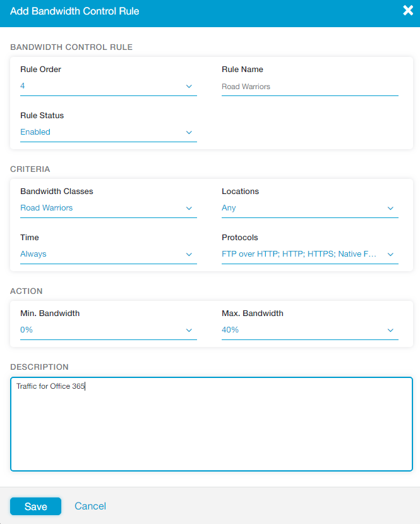Expand the Locations dropdown showing Any
Image resolution: width=420 pixels, height=524 pixels.
click(303, 208)
